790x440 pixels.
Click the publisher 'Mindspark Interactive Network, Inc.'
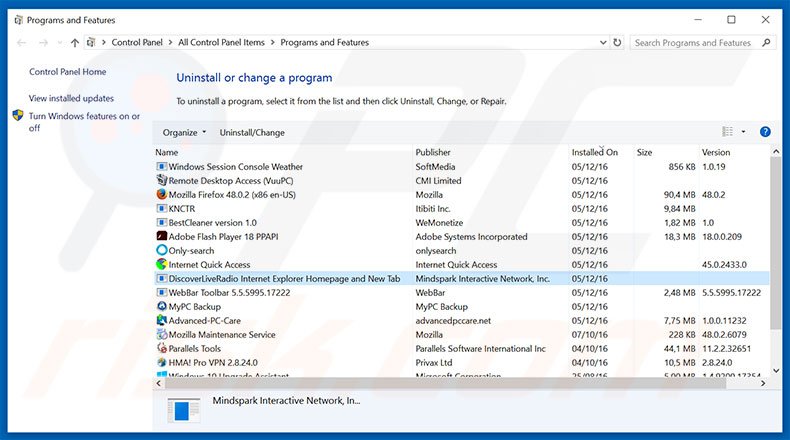[483, 279]
